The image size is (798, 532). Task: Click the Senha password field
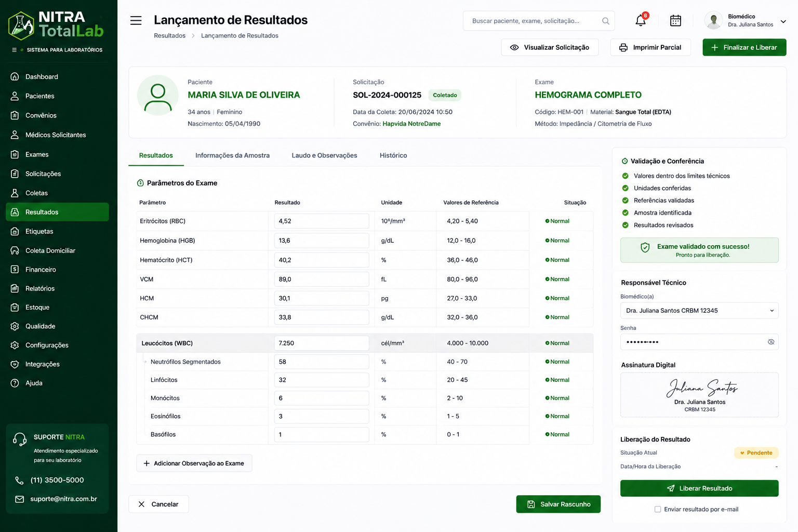tap(699, 342)
